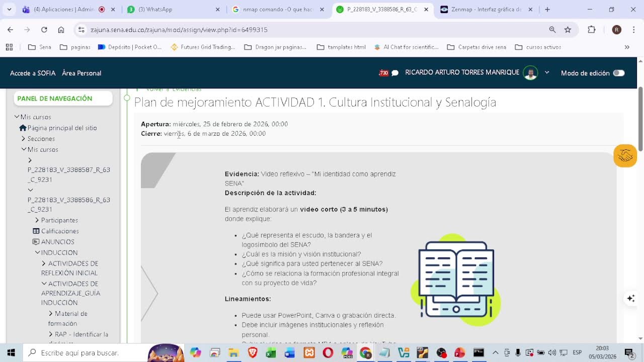Switch to the Aplicaciones | Admin tab
644x362 pixels.
coord(68,10)
